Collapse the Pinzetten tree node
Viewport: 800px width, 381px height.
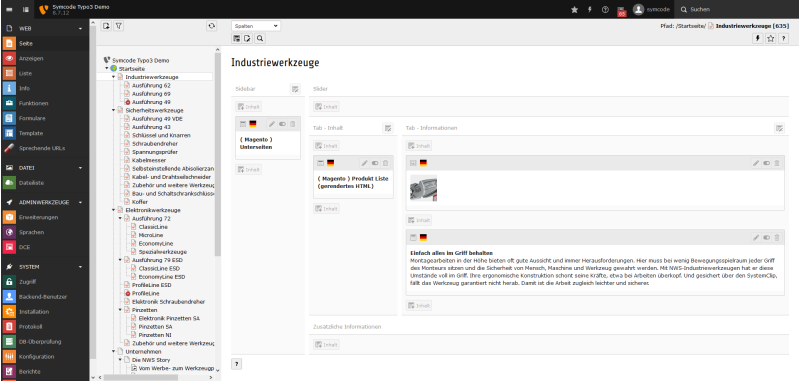pos(120,310)
